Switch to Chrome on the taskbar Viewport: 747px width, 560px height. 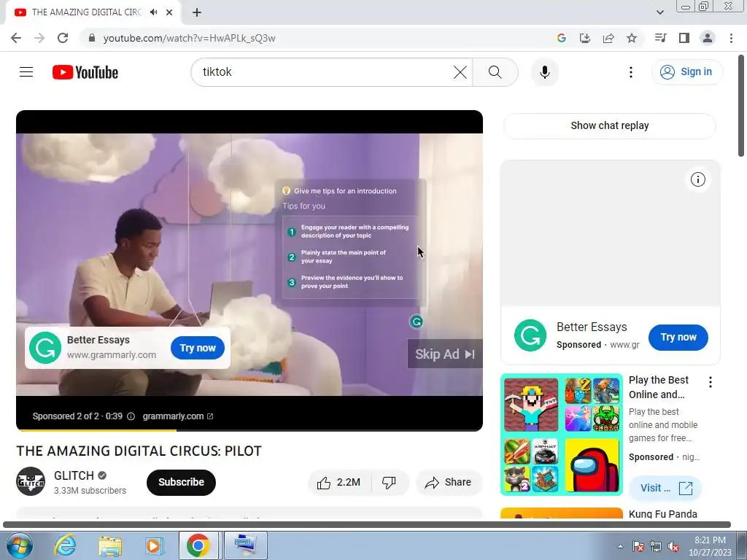tap(198, 545)
